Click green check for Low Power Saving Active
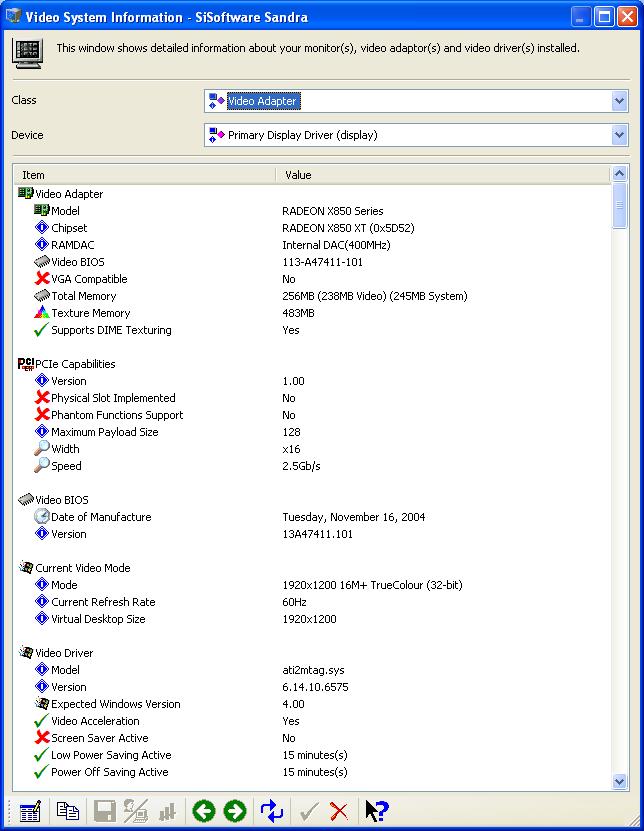This screenshot has width=644, height=831. tap(41, 755)
